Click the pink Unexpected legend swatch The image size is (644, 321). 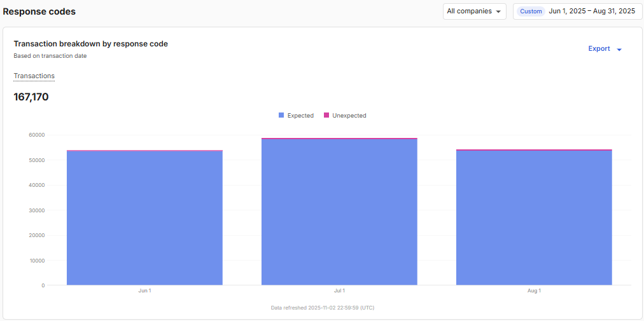(326, 115)
